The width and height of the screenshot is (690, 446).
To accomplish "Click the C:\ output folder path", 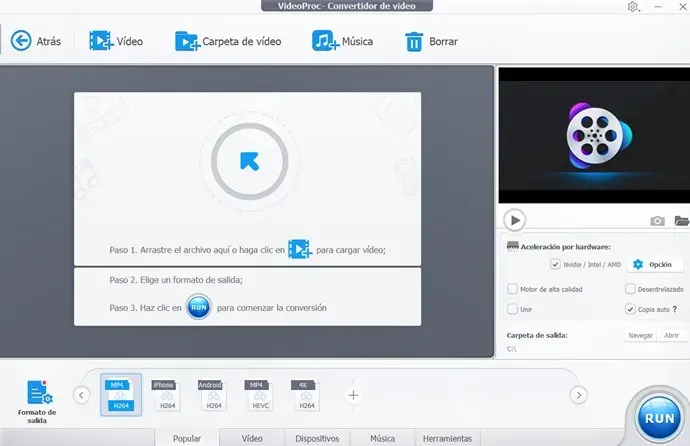I will click(x=511, y=349).
